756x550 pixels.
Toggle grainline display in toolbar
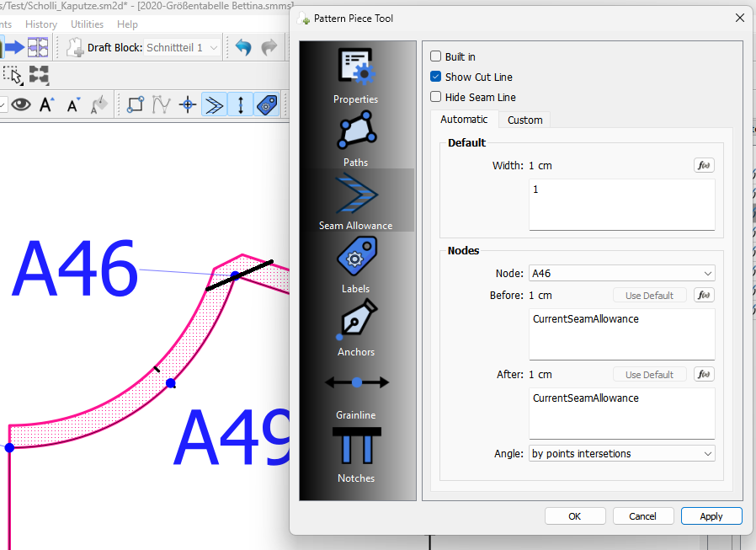(x=241, y=104)
